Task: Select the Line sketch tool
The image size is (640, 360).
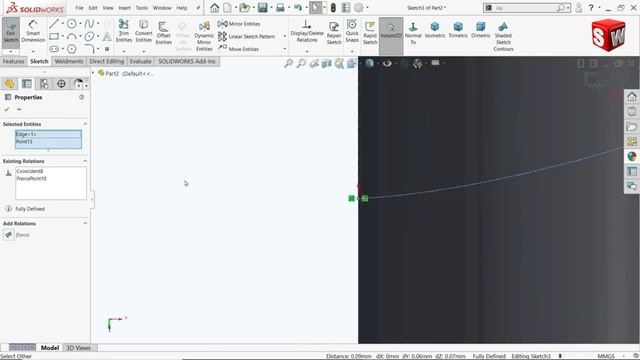Action: click(53, 24)
